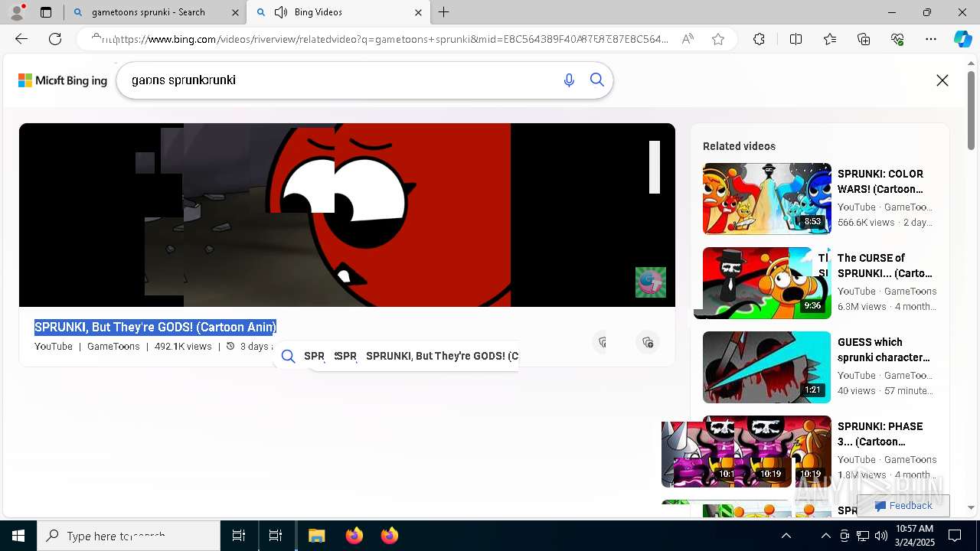Image resolution: width=980 pixels, height=551 pixels.
Task: Open the network icon in tray
Action: pyautogui.click(x=862, y=536)
